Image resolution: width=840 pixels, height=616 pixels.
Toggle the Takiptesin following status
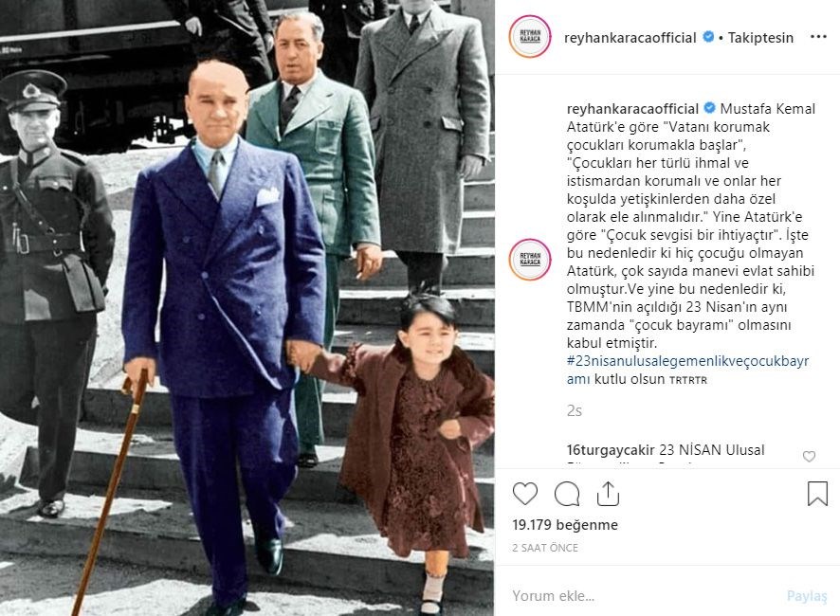tap(760, 38)
